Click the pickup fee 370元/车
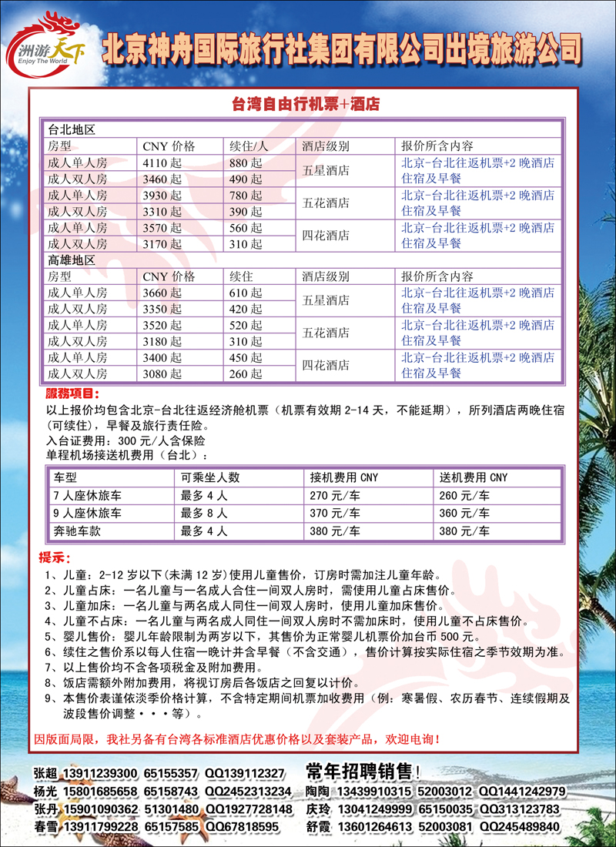 [x=335, y=513]
